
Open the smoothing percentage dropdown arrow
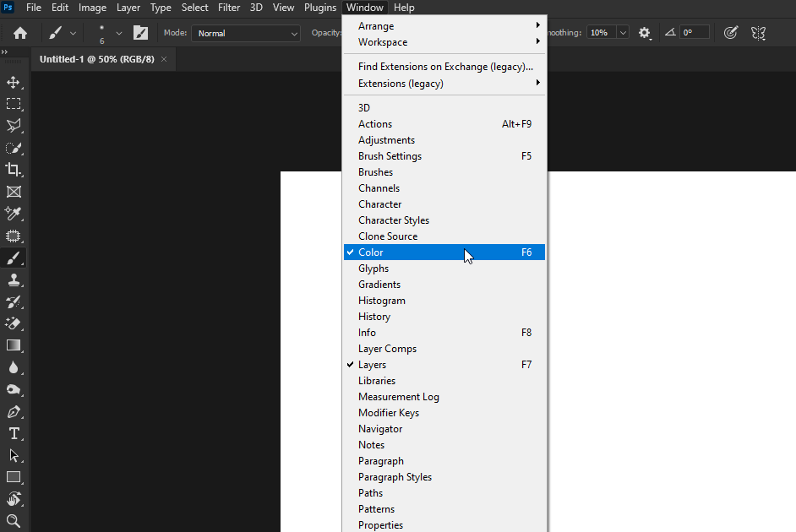pos(623,33)
